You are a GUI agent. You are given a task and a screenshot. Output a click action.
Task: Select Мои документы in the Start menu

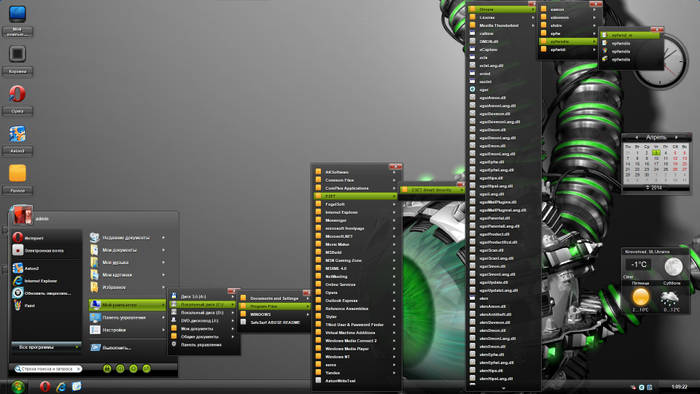127,250
